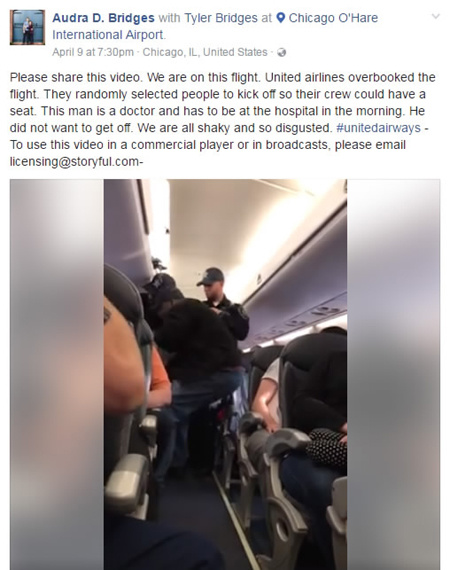Screen dimensions: 450x570
Task: Click the public globe privacy icon
Action: pyautogui.click(x=282, y=53)
